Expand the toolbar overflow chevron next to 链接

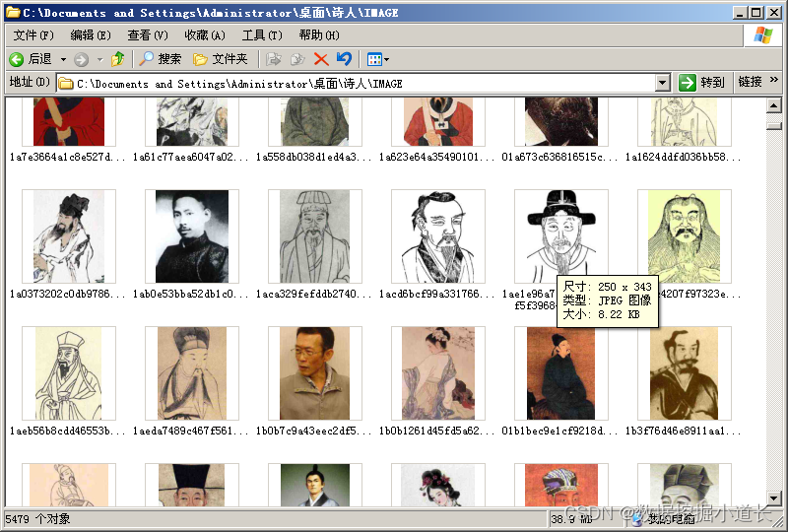(x=774, y=80)
